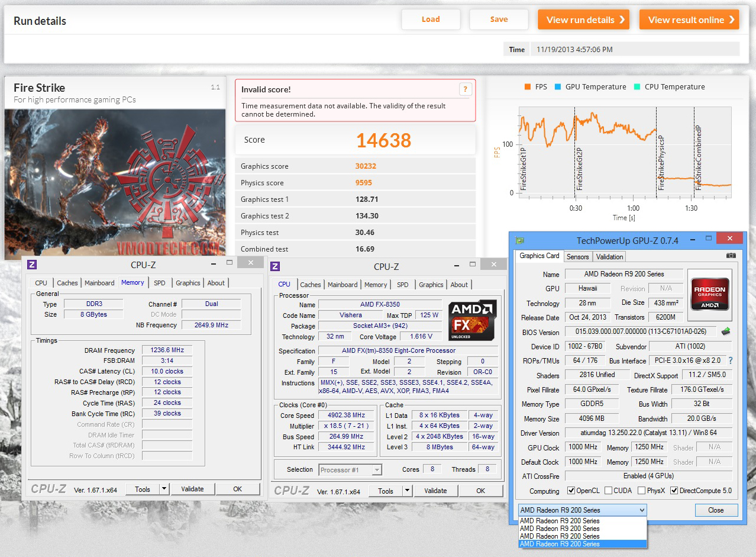The width and height of the screenshot is (756, 557).
Task: Click the Radeon Graphics logo in GPU-Z
Action: 709,289
